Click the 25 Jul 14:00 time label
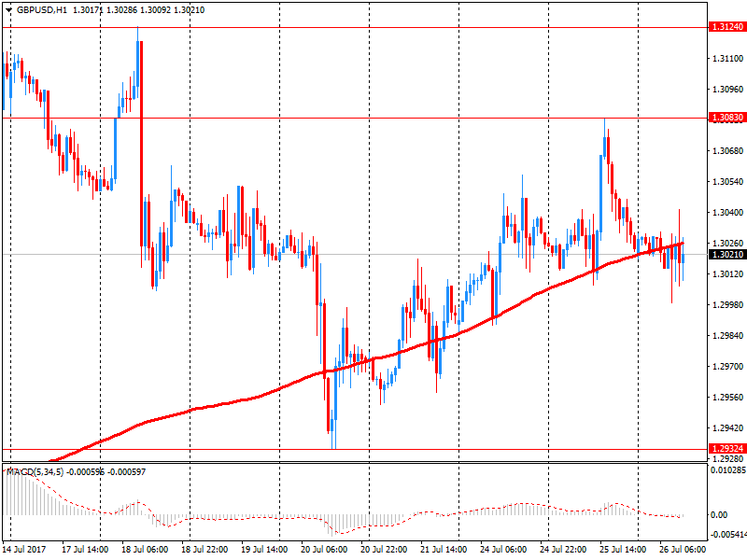The height and width of the screenshot is (560, 747). click(x=623, y=549)
